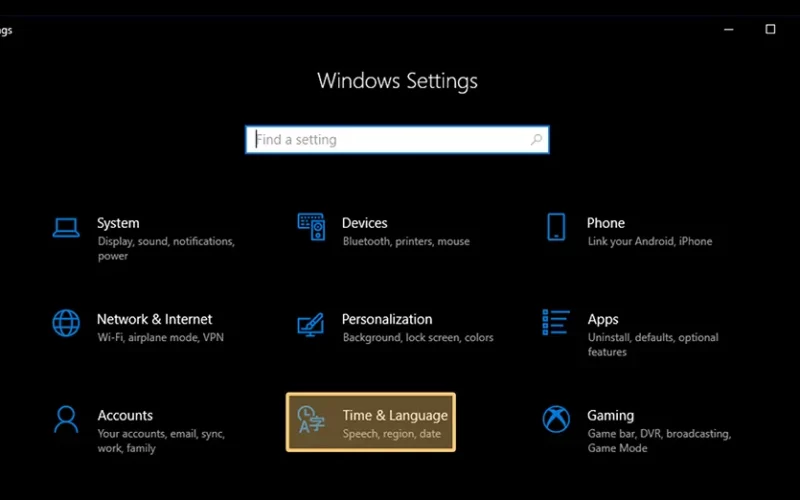The height and width of the screenshot is (500, 800).
Task: Open the Devices keyboard and speaker icon
Action: point(311,227)
